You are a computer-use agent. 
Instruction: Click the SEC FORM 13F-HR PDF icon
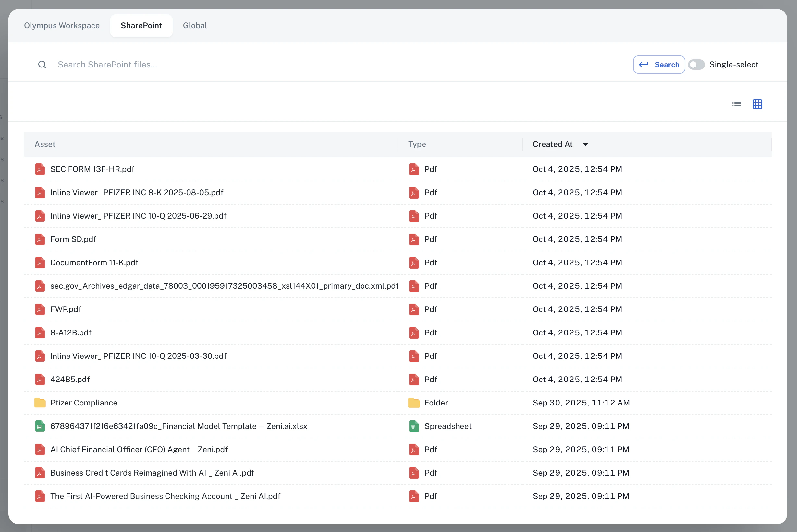pyautogui.click(x=40, y=169)
